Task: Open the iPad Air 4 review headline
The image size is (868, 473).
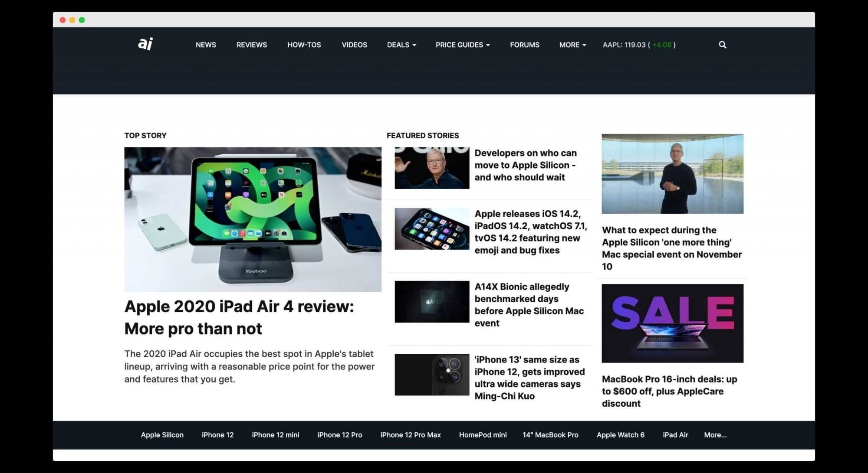Action: 239,317
